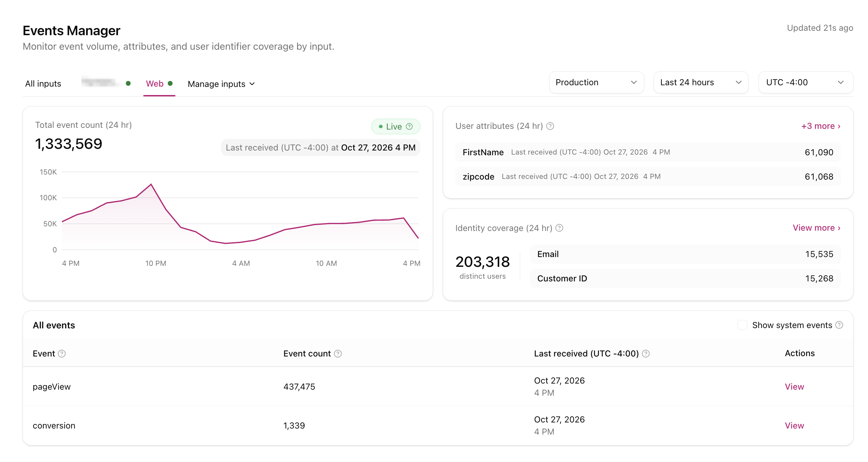Click the Identity coverage help icon
The image size is (868, 462).
coord(559,228)
